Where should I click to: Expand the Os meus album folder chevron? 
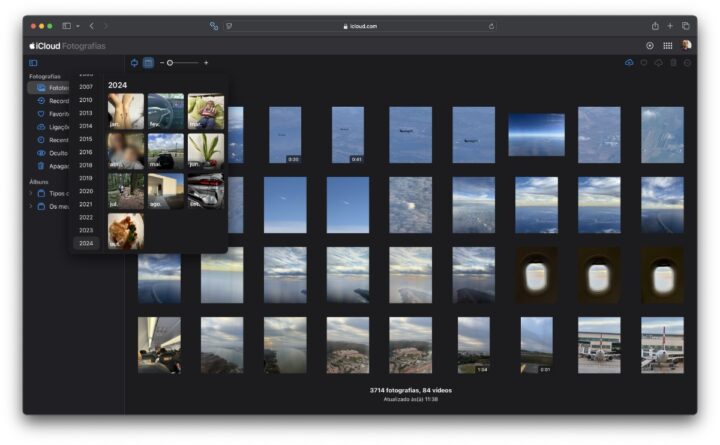pos(31,207)
